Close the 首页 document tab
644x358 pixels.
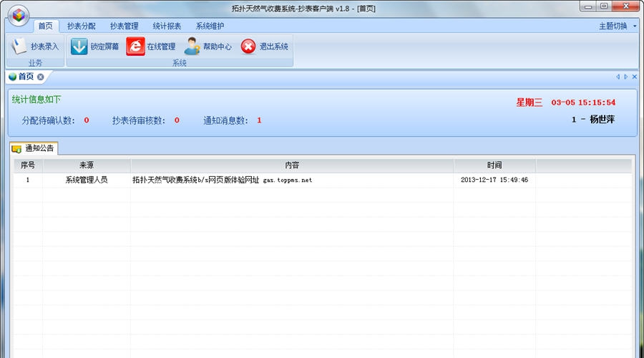click(x=40, y=77)
